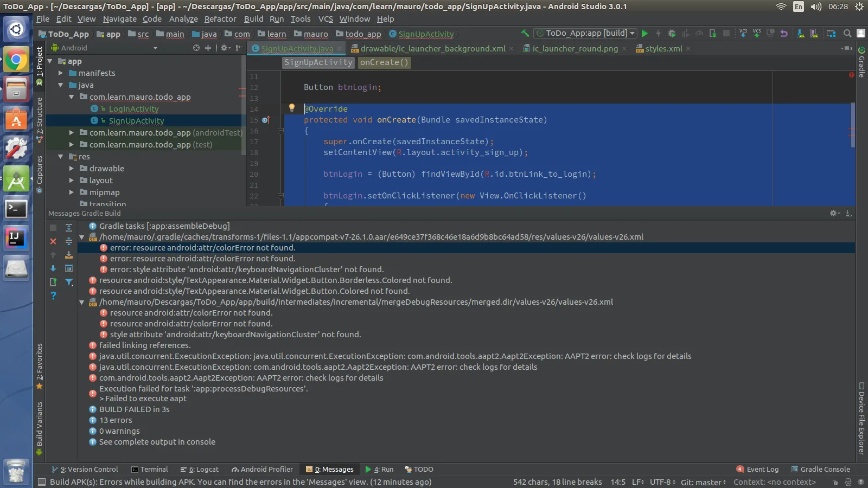
Task: Open Messages panel help question mark
Action: coord(53,296)
